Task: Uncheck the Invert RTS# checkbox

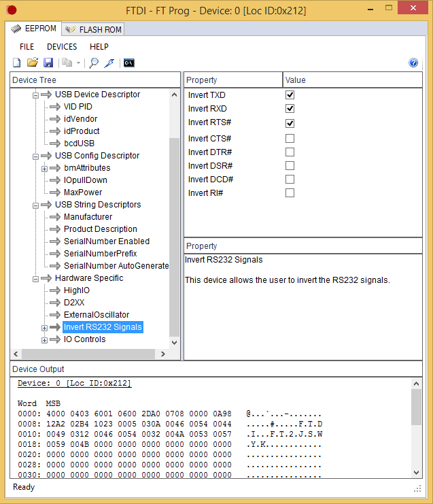Action: click(290, 123)
